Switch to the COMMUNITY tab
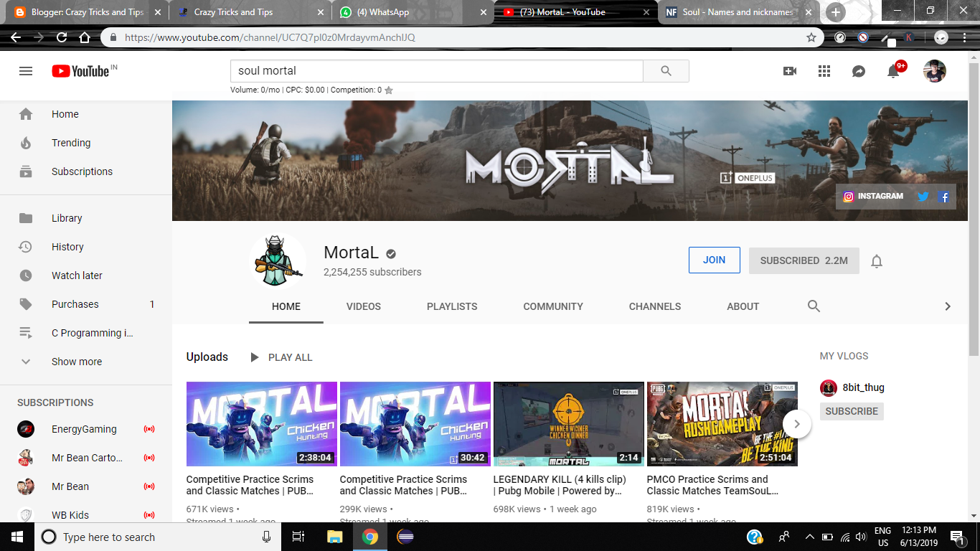The width and height of the screenshot is (980, 551). point(553,306)
